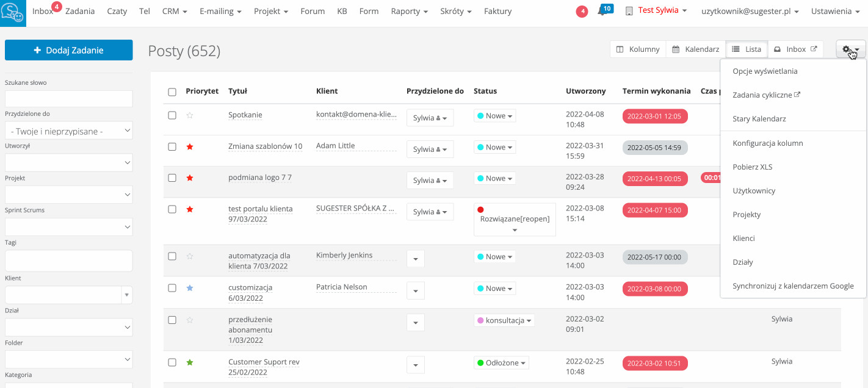Open the gear settings icon menu
This screenshot has height=388, width=868.
pos(850,49)
